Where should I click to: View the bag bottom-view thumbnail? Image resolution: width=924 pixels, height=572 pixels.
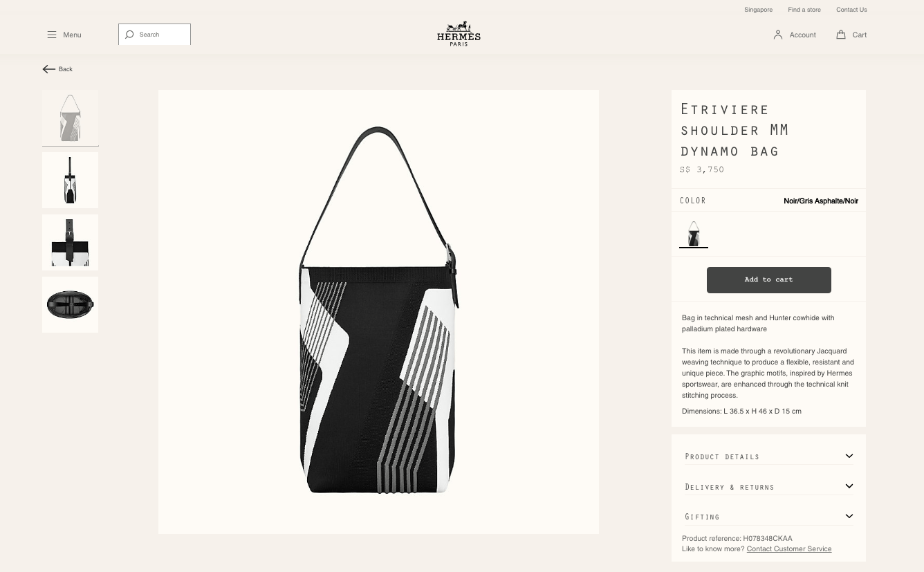(71, 304)
